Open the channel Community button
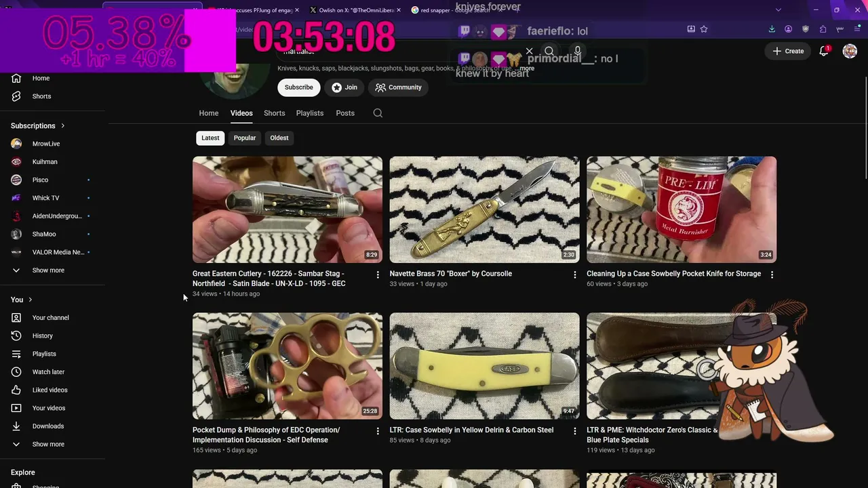Screen dimensions: 868x488 pos(398,87)
